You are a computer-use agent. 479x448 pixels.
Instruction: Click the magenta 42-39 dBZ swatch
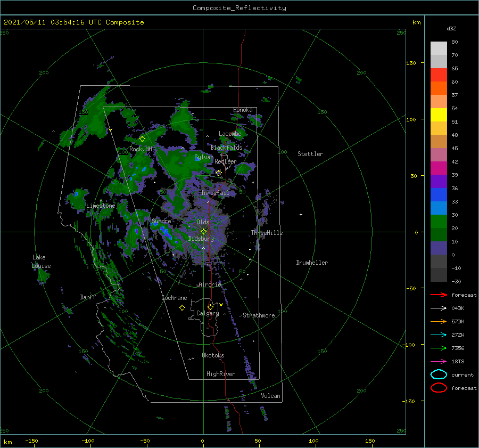tap(439, 168)
